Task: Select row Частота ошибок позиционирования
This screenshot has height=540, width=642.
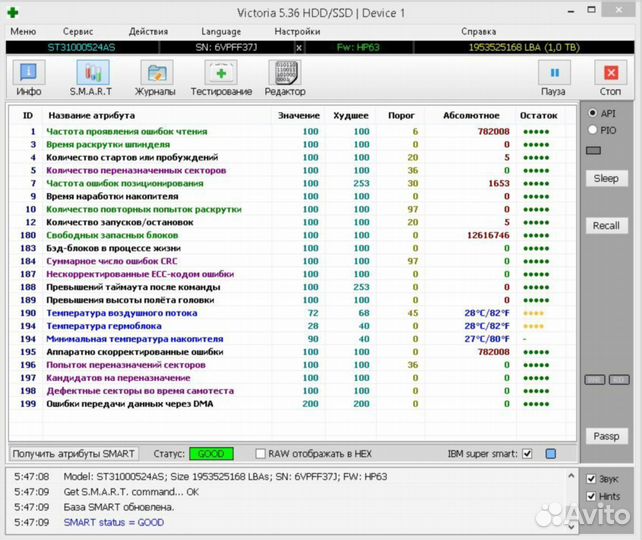Action: tap(292, 183)
